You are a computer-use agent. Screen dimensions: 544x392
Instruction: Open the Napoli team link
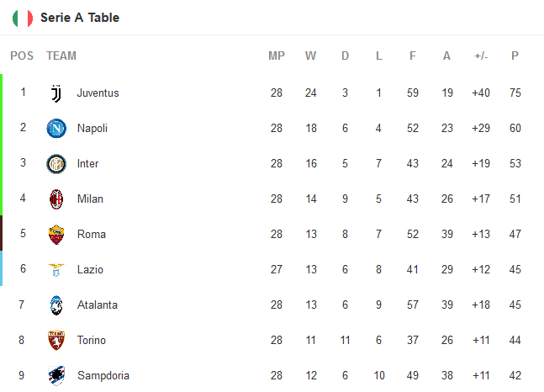tap(92, 129)
